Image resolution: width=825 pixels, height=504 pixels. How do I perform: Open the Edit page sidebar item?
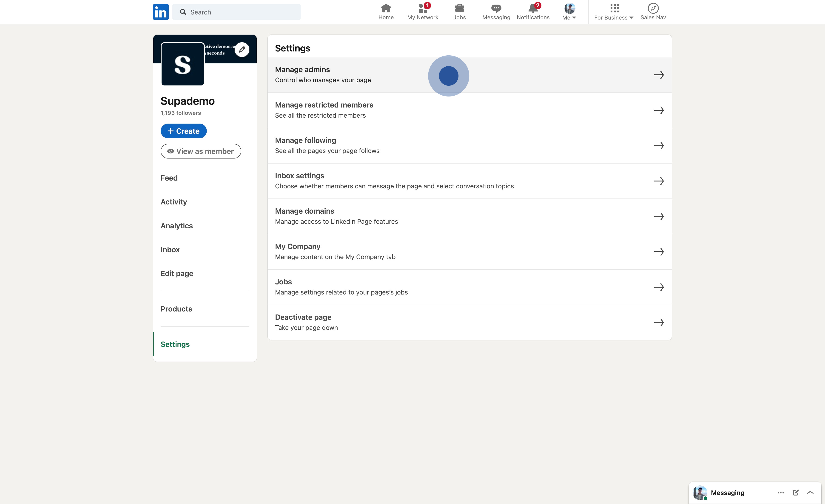pos(177,273)
